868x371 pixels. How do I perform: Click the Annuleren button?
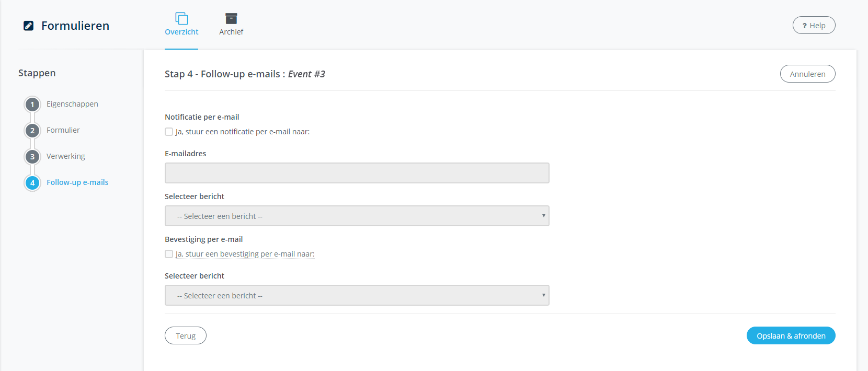coord(807,74)
